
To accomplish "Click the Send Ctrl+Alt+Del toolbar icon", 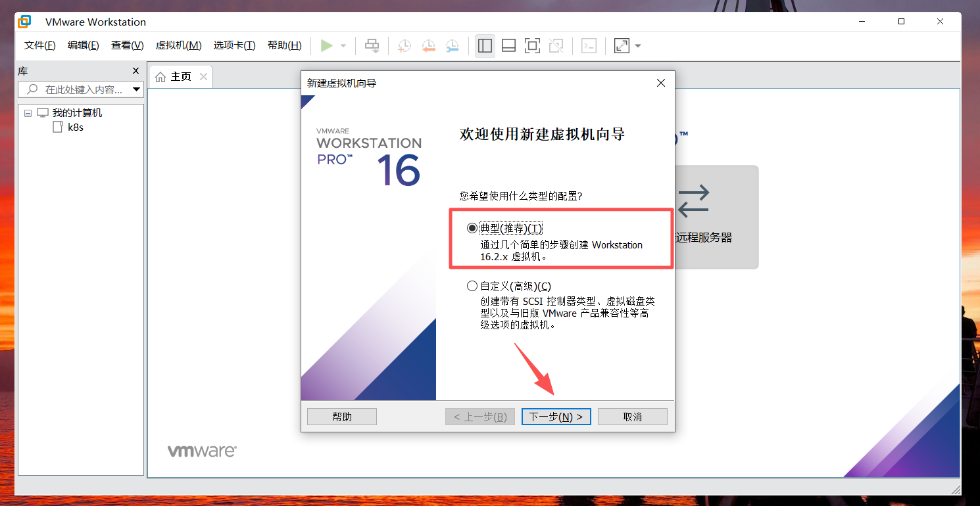I will pyautogui.click(x=372, y=45).
